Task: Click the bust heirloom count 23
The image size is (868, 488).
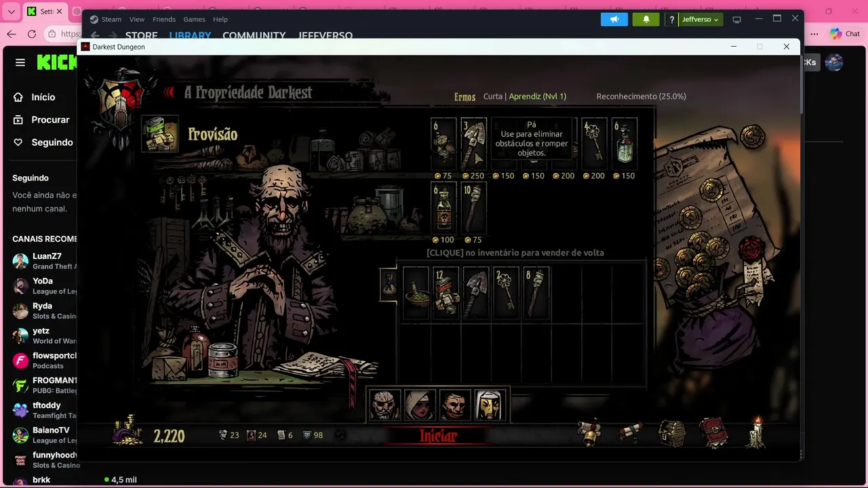Action: coord(229,435)
